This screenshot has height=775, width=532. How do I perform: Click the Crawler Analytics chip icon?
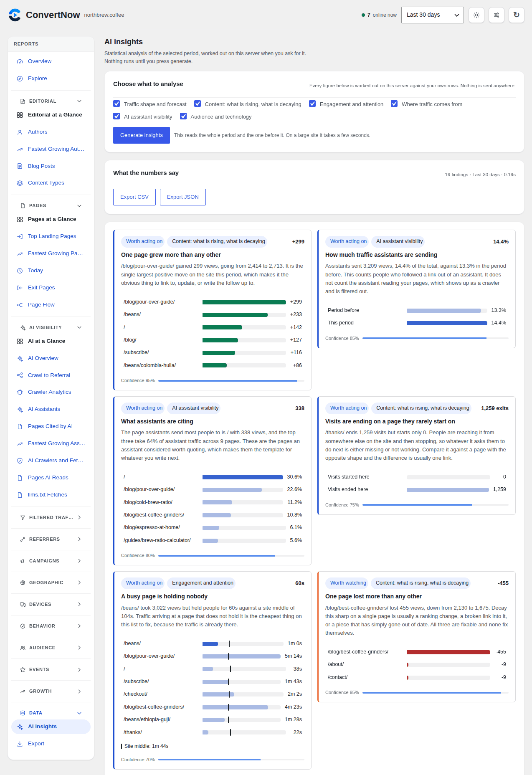(20, 392)
